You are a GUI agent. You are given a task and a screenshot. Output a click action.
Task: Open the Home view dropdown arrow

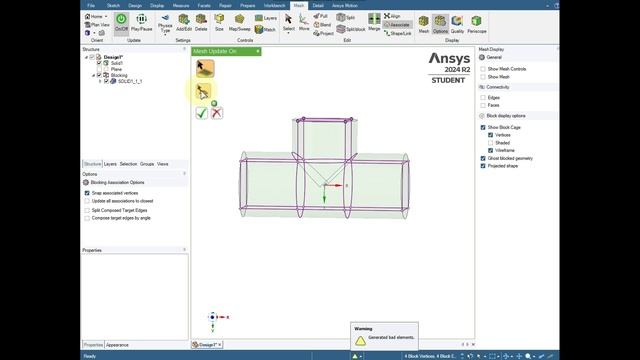click(x=106, y=17)
